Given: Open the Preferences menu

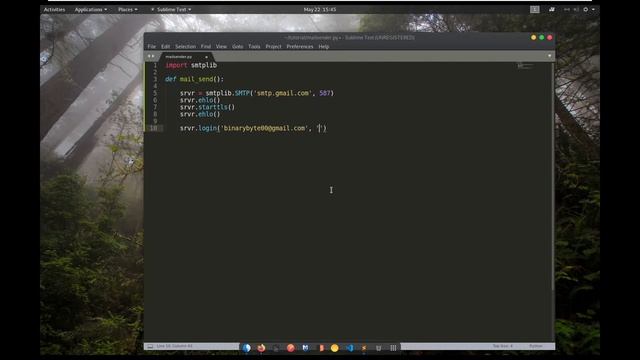Looking at the screenshot, I should coord(300,47).
